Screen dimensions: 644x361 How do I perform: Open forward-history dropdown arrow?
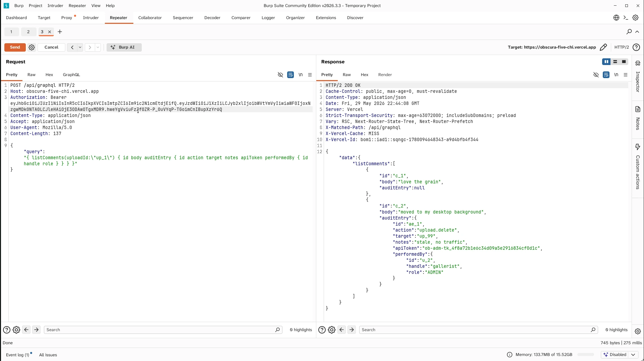pyautogui.click(x=98, y=47)
